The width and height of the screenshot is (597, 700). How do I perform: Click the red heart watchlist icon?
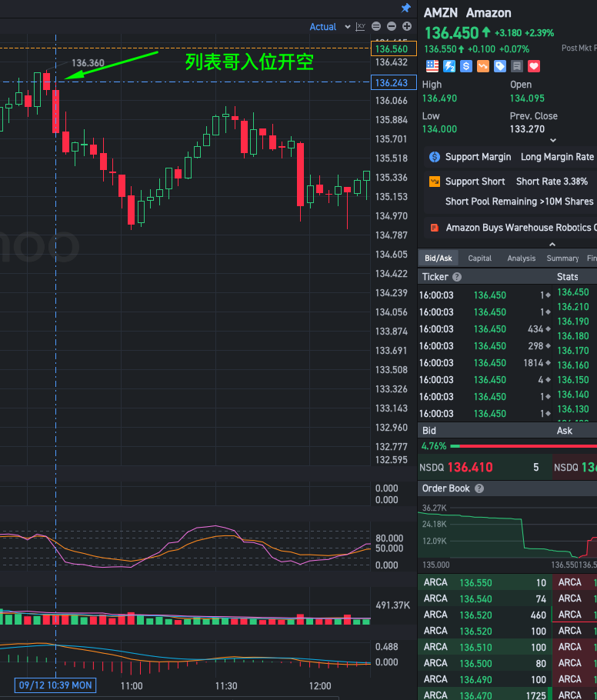(x=534, y=66)
